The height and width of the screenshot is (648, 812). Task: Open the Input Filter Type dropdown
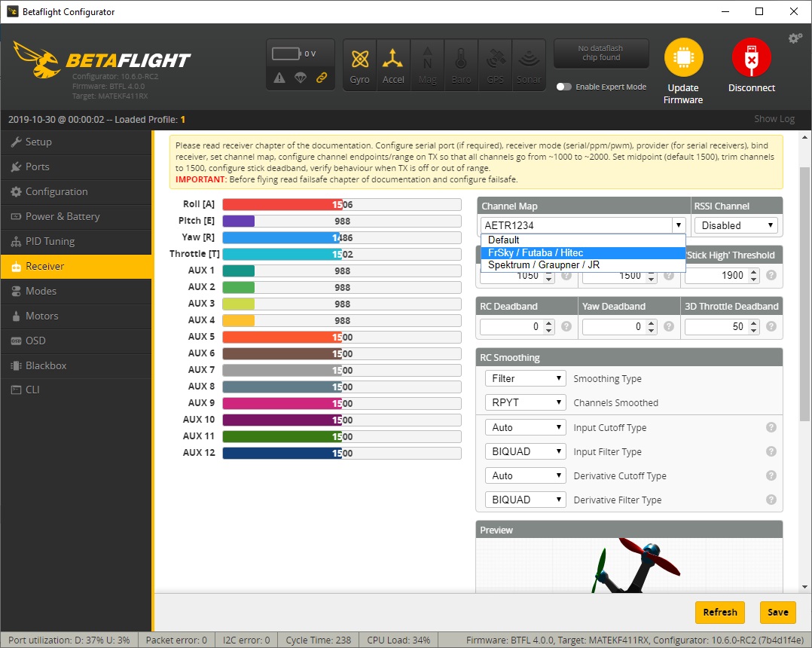click(524, 451)
